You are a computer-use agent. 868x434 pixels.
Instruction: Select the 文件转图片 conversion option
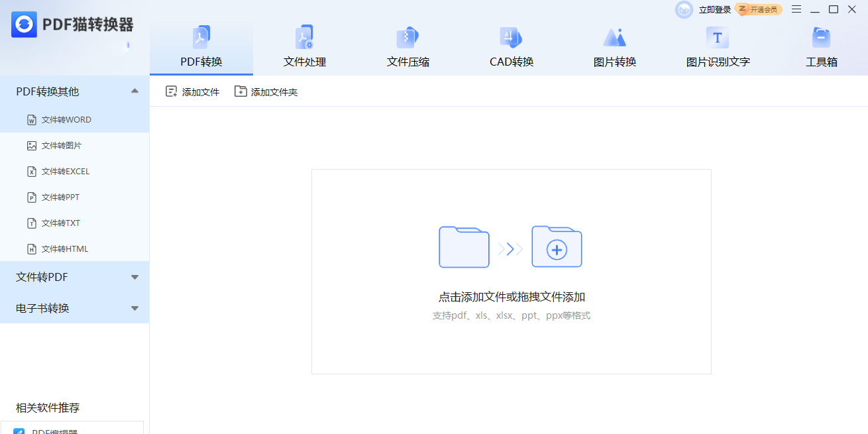(x=66, y=145)
